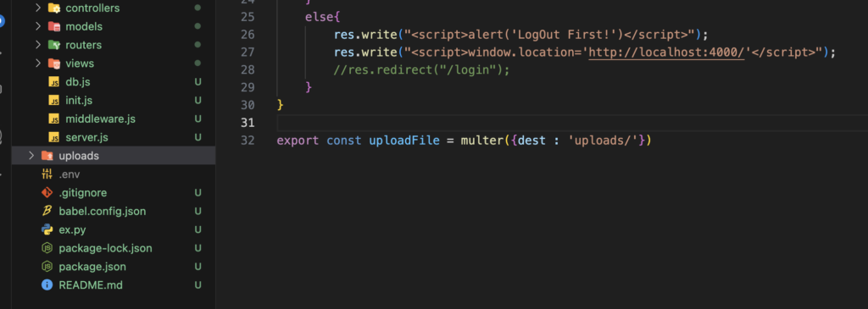Viewport: 868px width, 309px height.
Task: Expand the models folder chevron
Action: click(x=37, y=26)
